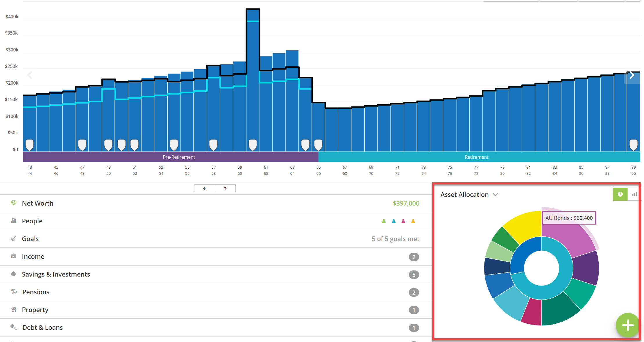Click the Income briefcase icon

(14, 256)
